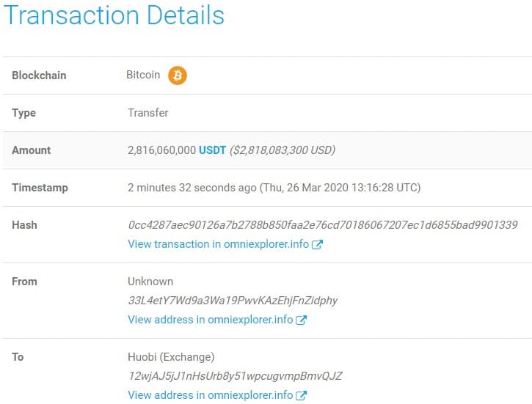Screen dimensions: 532x404
Task: Click external-link icon under the From address
Action: point(301,320)
